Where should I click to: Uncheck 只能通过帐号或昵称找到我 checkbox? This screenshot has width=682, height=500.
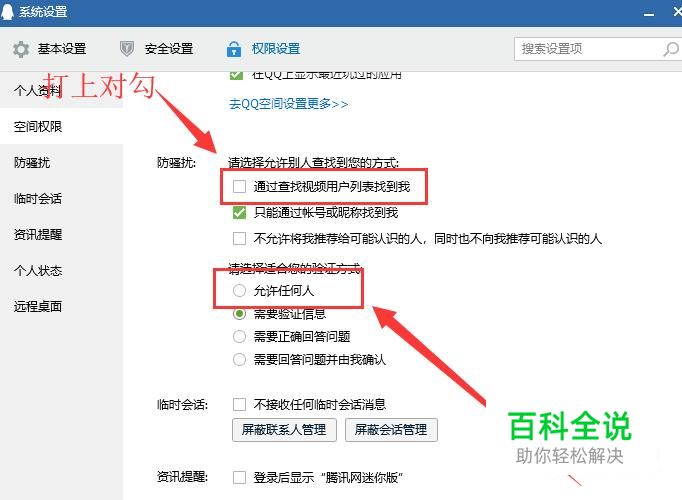coord(239,213)
